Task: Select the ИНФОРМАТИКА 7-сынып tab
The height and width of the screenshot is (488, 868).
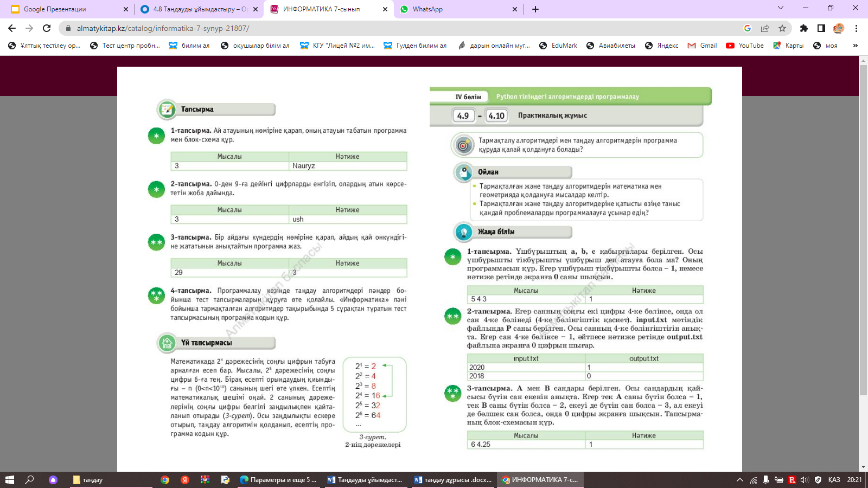Action: click(328, 9)
